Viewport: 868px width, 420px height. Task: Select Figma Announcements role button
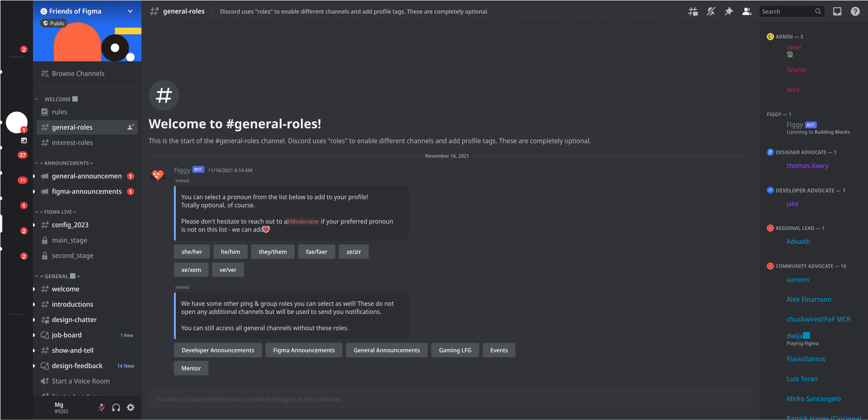click(x=304, y=350)
